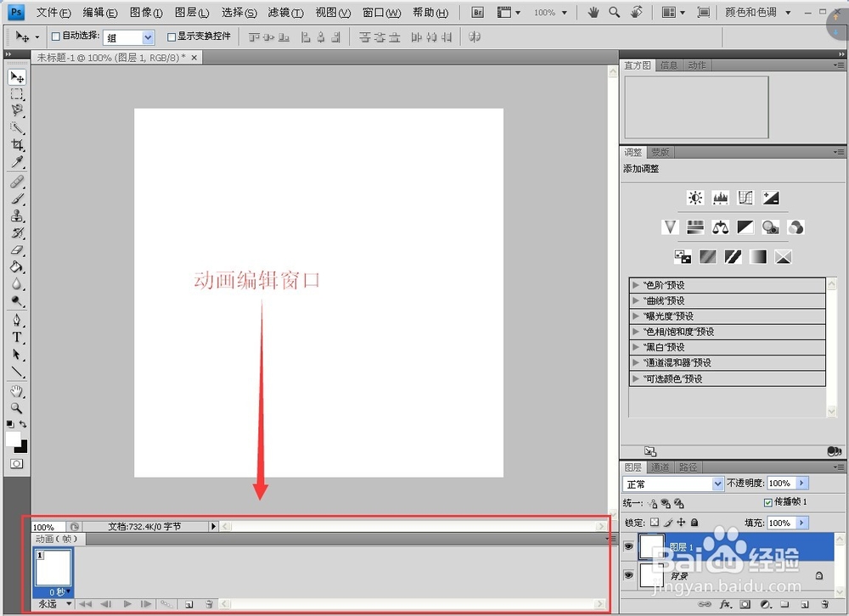Set background color swatch
This screenshot has height=616, width=849.
click(x=23, y=448)
